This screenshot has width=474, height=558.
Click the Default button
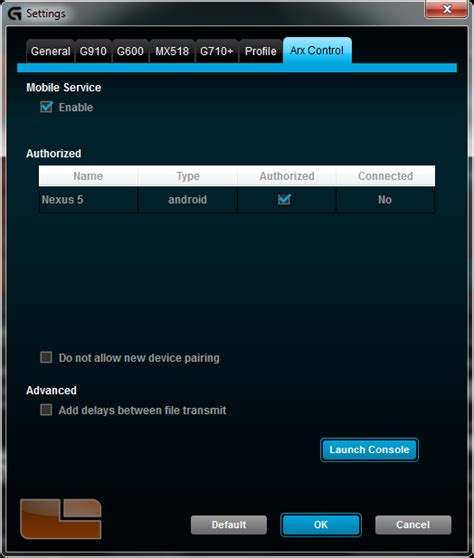(x=229, y=525)
